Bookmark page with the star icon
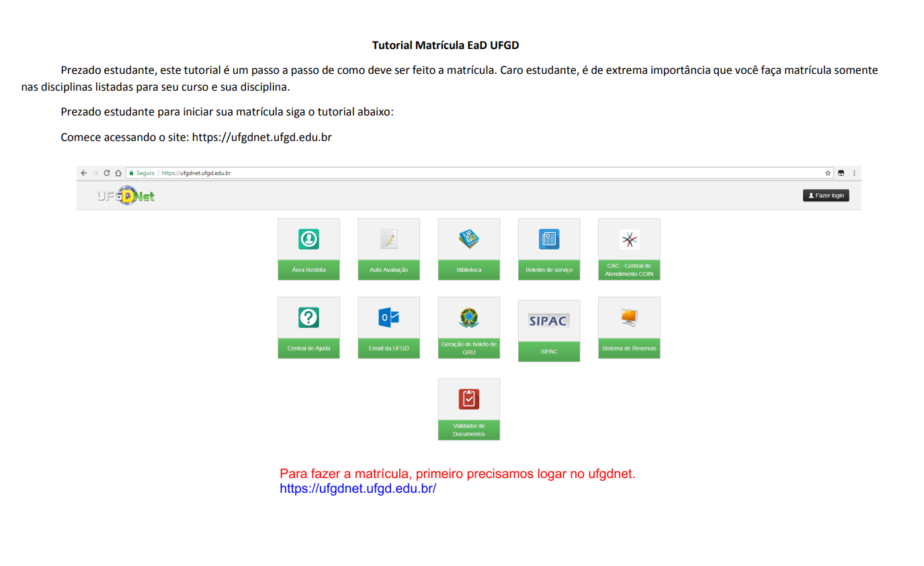Viewport: 924px width, 566px height. click(828, 173)
